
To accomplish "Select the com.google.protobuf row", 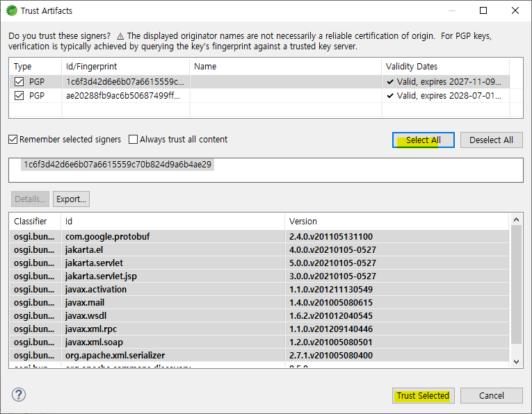I will coord(259,236).
